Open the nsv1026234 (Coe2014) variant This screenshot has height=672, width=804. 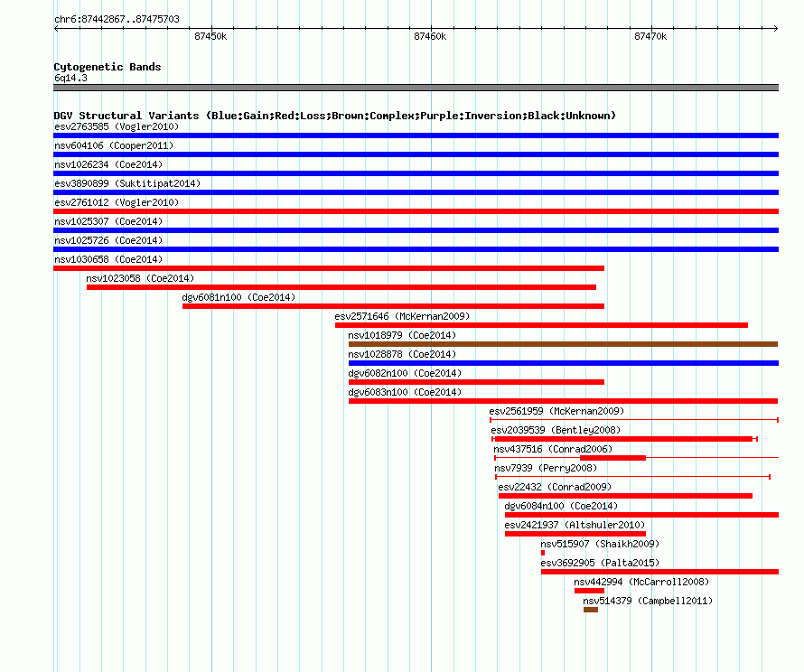tap(108, 164)
